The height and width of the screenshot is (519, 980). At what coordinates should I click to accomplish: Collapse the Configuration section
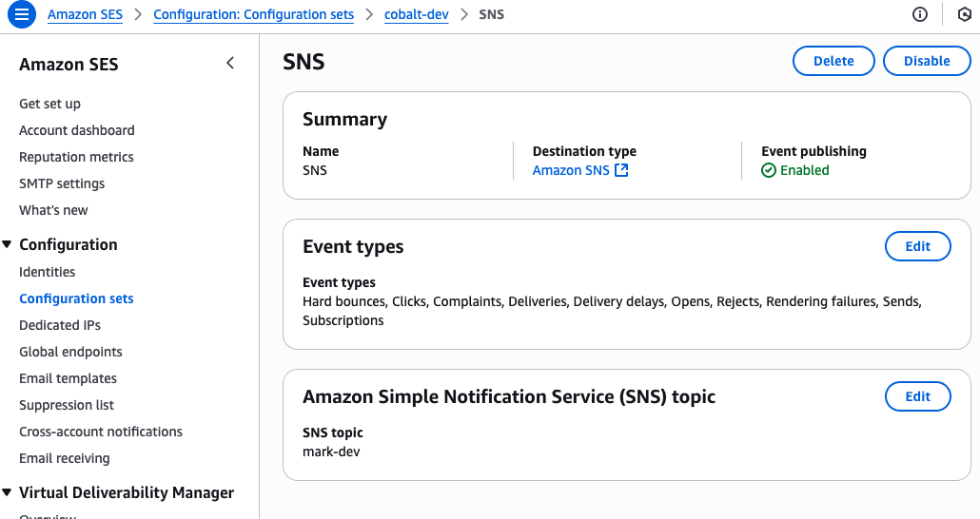point(7,244)
